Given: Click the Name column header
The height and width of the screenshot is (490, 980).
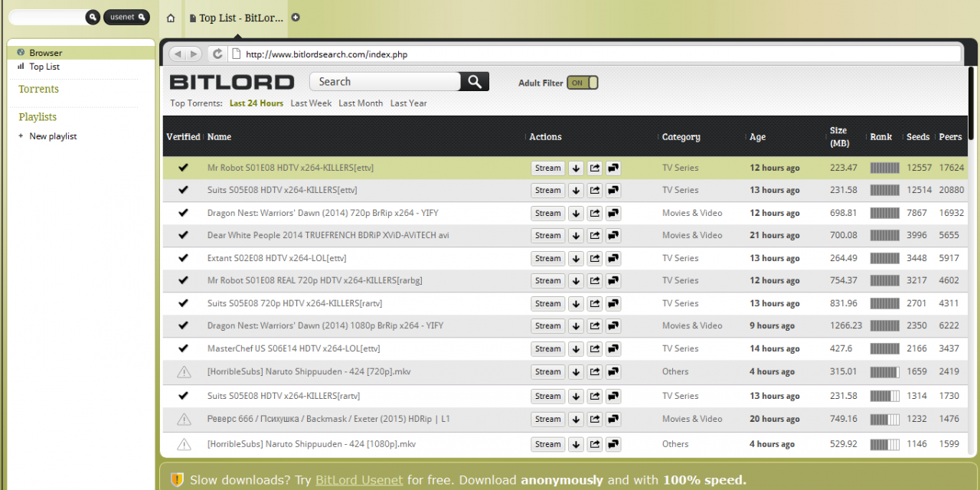Looking at the screenshot, I should (219, 137).
